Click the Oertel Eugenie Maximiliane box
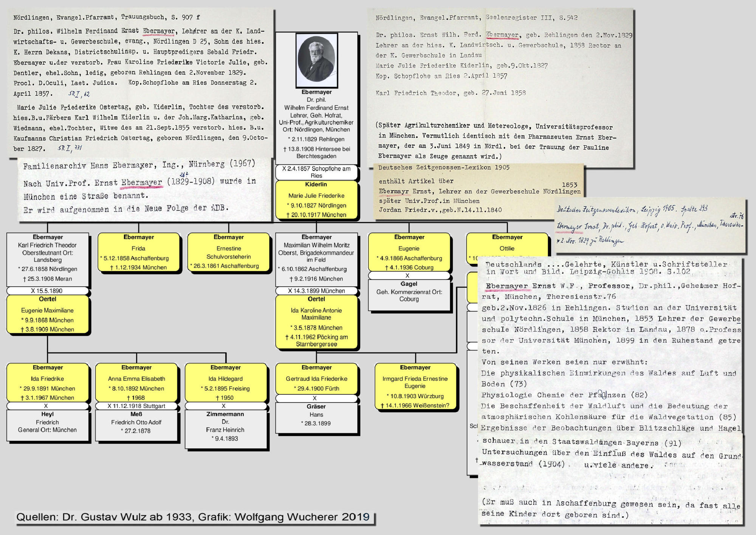 pyautogui.click(x=48, y=314)
